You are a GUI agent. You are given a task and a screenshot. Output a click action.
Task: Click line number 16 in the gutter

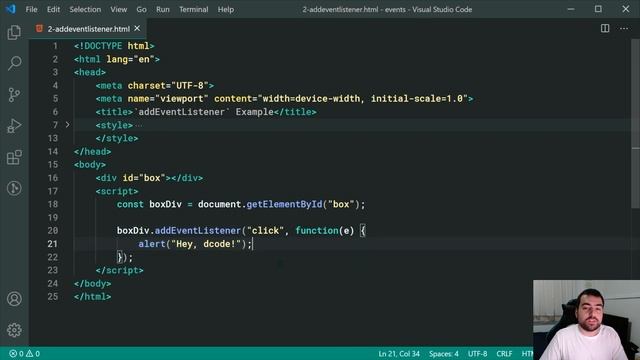coord(53,178)
